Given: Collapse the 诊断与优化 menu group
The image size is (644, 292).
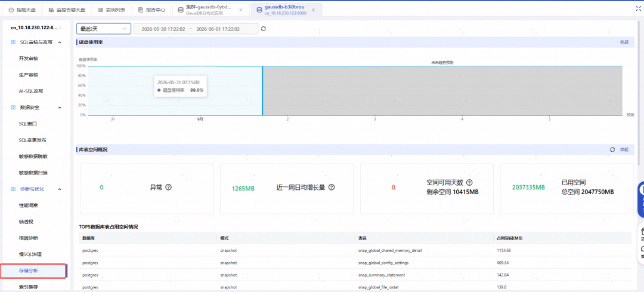Looking at the screenshot, I should click(60, 189).
